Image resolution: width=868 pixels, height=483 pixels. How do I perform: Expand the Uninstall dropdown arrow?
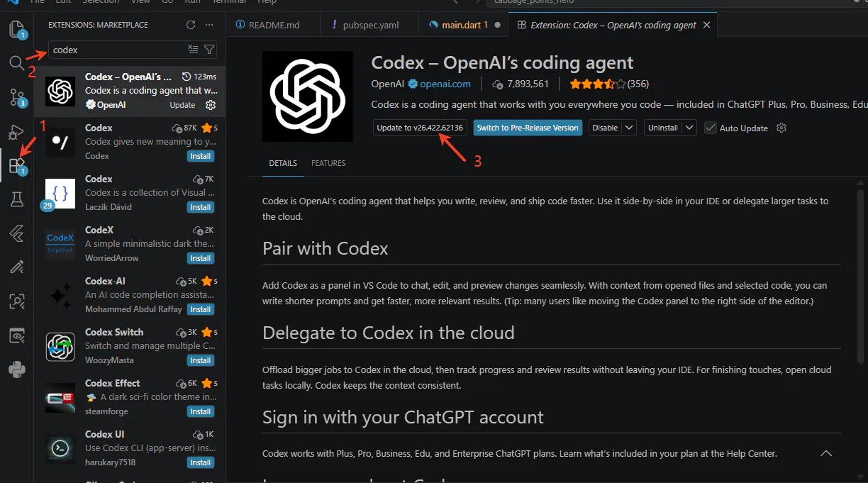pyautogui.click(x=690, y=128)
